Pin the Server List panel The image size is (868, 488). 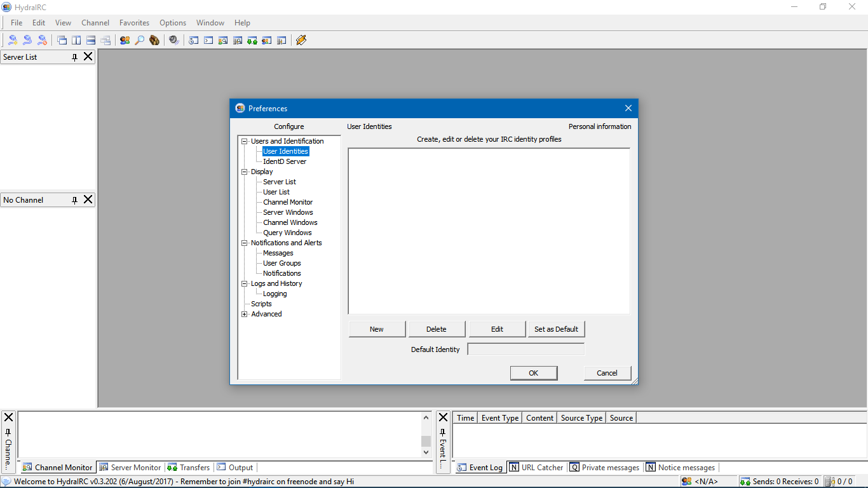74,57
